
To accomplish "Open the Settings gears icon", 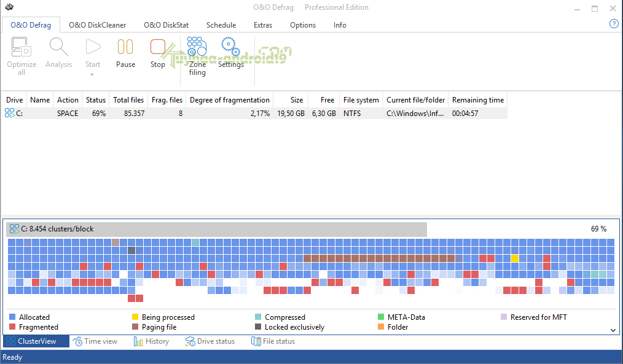I will pyautogui.click(x=230, y=47).
